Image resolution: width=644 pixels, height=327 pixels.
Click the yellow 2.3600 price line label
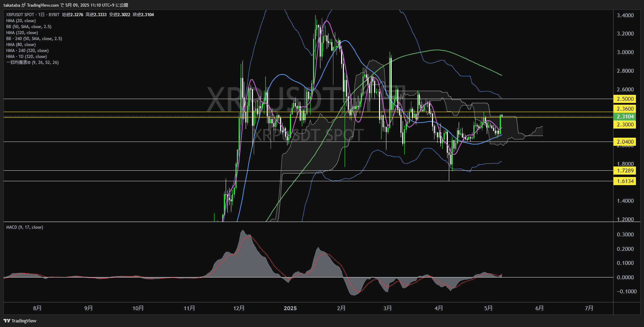tap(625, 109)
